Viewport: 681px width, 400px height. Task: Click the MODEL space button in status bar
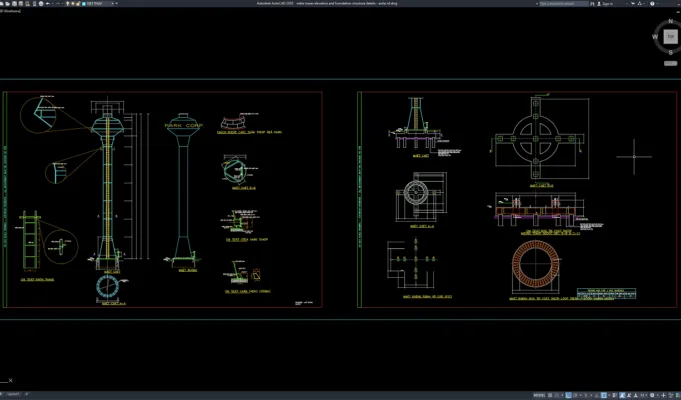(x=539, y=395)
